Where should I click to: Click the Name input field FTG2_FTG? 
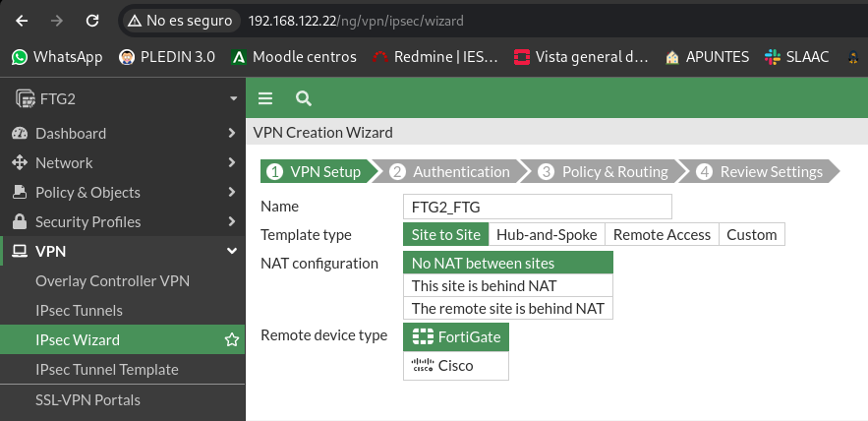538,207
